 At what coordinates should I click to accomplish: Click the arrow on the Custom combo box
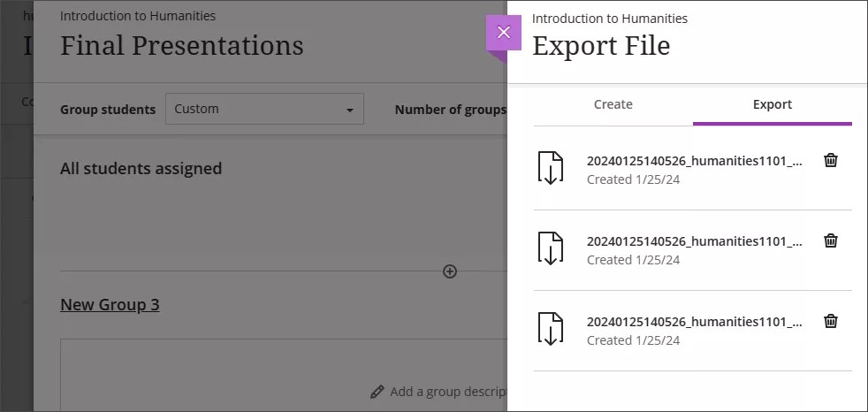(350, 111)
